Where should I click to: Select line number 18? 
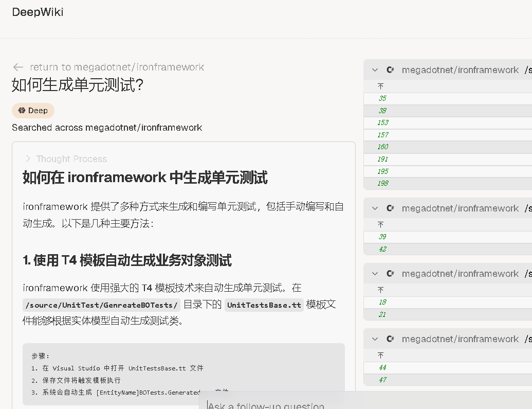(382, 302)
